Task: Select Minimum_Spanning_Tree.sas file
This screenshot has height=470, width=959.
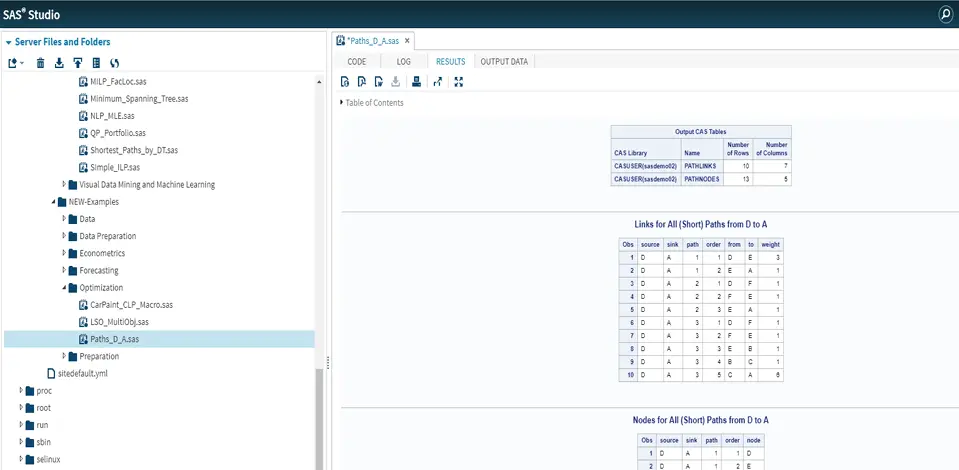Action: point(139,99)
